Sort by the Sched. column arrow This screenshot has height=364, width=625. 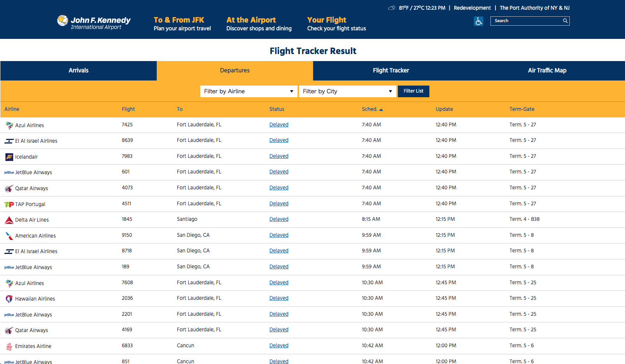(381, 110)
